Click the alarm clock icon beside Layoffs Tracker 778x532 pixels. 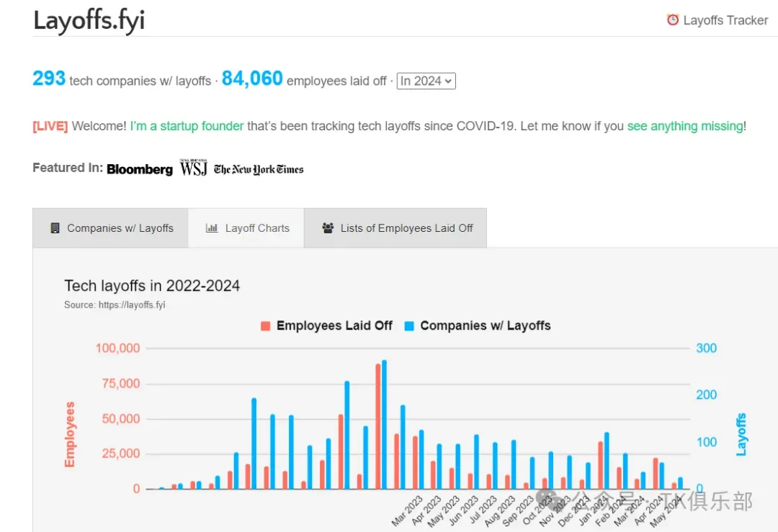[x=672, y=20]
